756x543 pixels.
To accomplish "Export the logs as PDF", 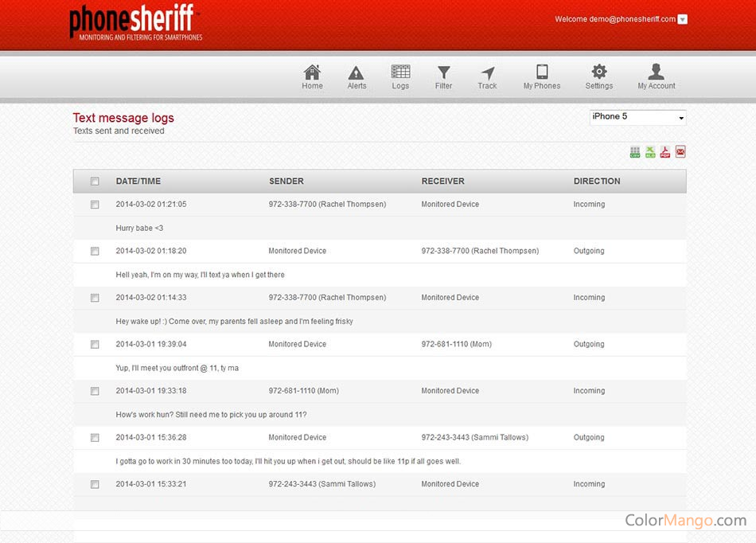I will click(665, 152).
